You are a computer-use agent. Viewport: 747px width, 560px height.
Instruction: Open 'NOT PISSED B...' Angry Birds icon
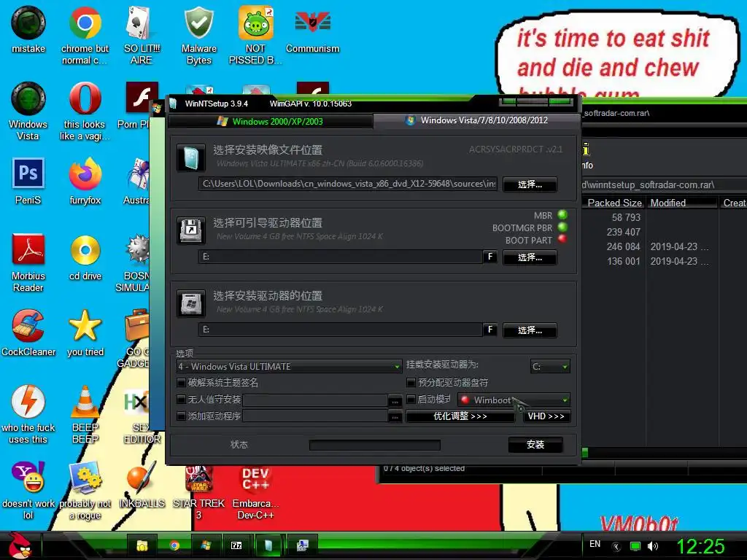[x=255, y=34]
